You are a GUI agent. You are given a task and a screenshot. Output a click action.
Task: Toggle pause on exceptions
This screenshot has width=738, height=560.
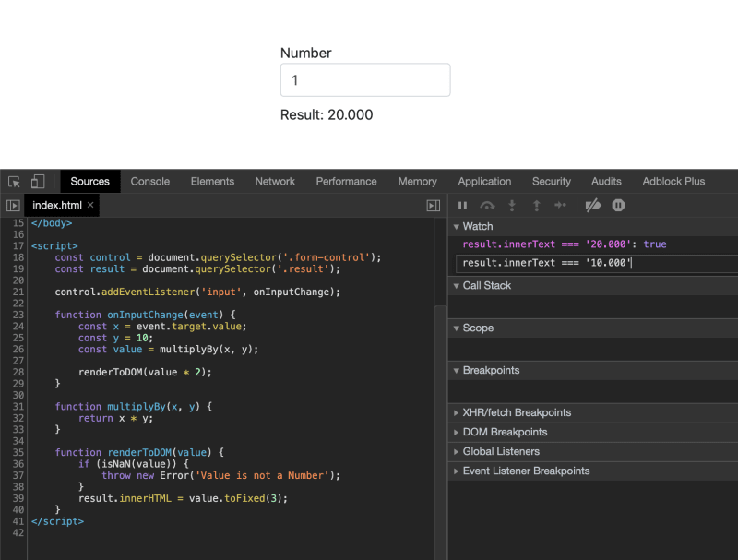coord(618,205)
